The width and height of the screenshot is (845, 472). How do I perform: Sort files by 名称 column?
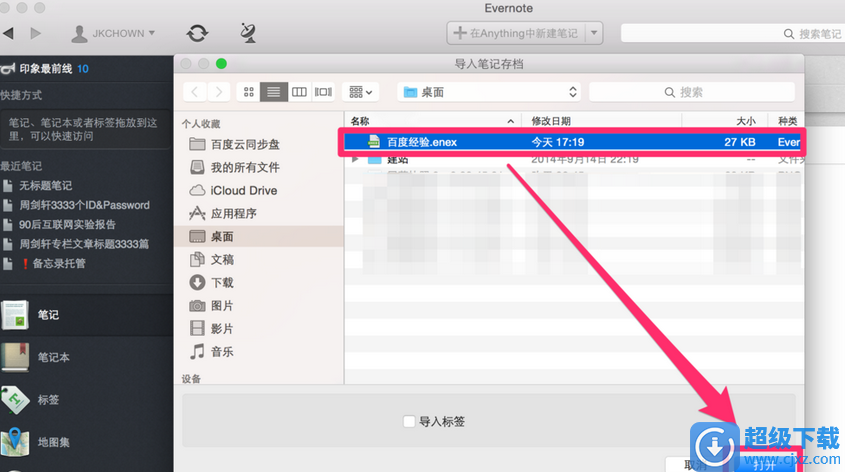coord(432,121)
